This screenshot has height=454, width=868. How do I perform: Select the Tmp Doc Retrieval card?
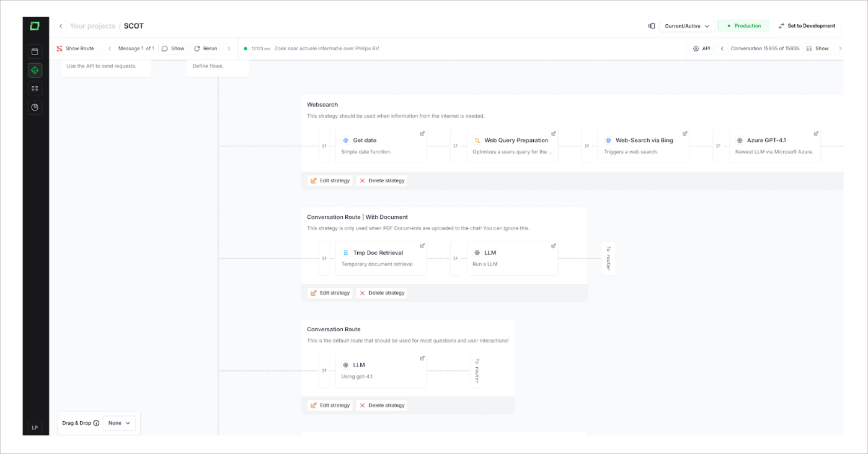click(381, 259)
